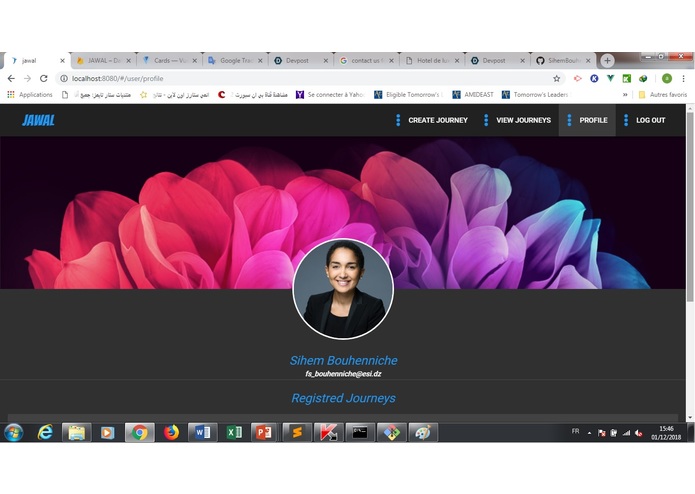
Task: Click the blue K circle extension icon
Action: pos(594,78)
